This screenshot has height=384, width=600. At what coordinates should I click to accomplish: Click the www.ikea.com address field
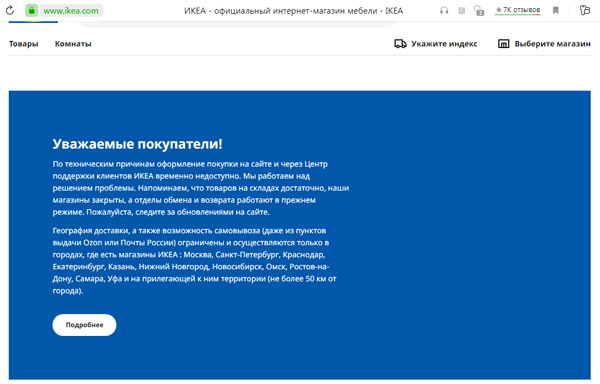click(x=71, y=11)
